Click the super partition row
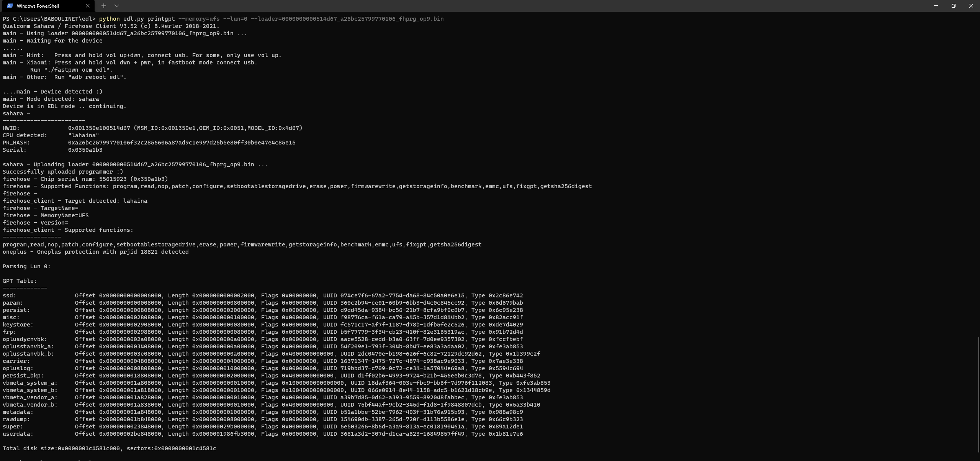 [x=13, y=427]
